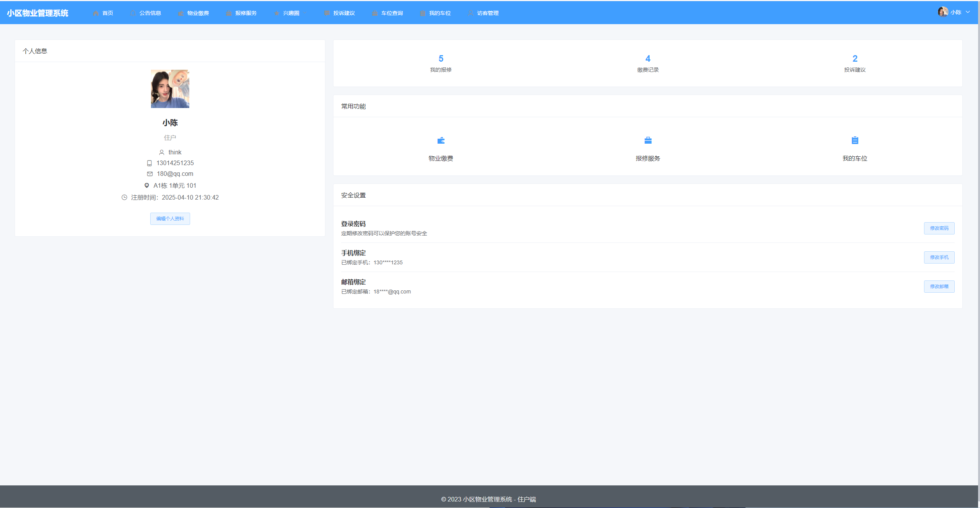Click the 修改邮箱 button

click(939, 287)
